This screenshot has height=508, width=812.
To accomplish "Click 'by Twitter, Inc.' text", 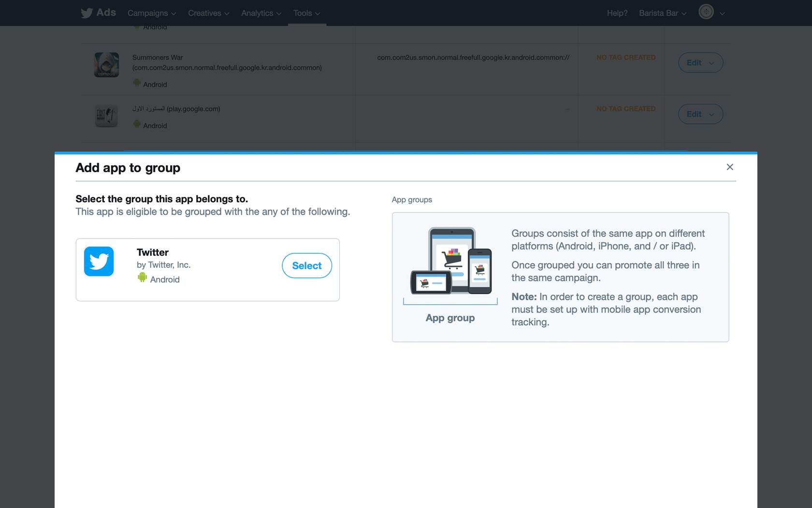I will 164,265.
